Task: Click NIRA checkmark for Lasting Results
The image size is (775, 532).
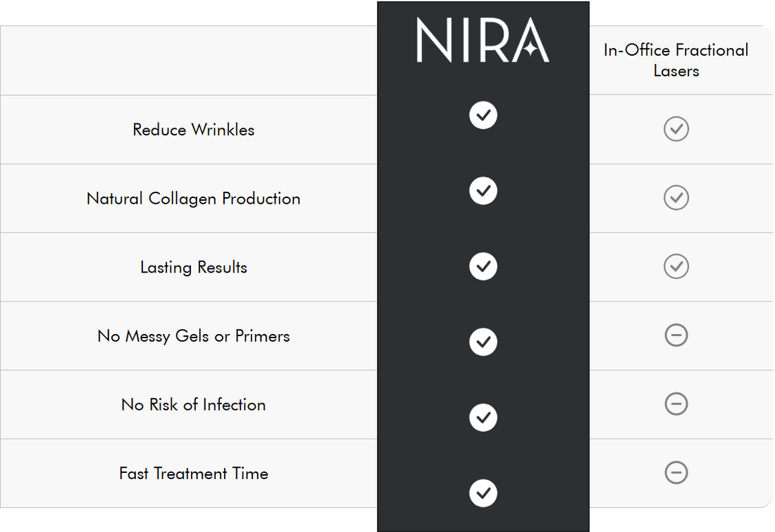Action: (x=483, y=266)
